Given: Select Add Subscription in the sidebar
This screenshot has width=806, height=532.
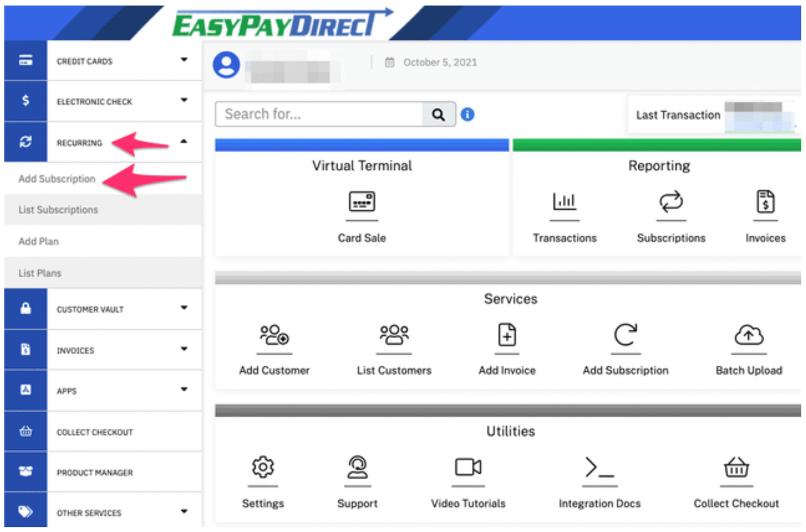Looking at the screenshot, I should coord(57,179).
